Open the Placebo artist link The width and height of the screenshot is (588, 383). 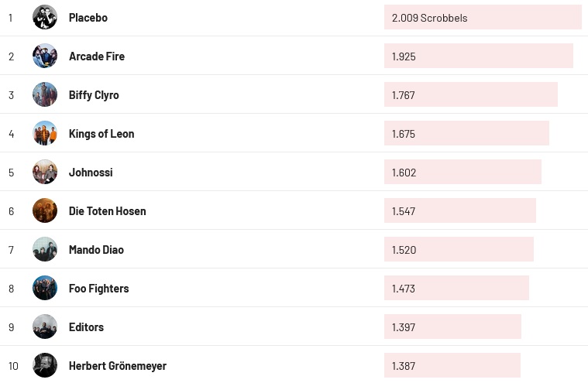(x=88, y=18)
